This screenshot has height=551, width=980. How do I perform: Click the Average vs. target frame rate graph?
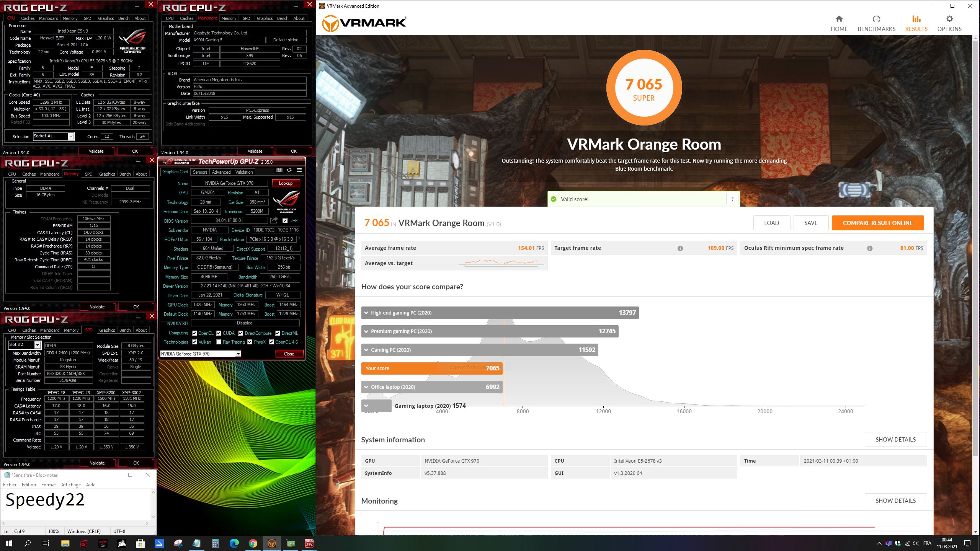(x=501, y=263)
